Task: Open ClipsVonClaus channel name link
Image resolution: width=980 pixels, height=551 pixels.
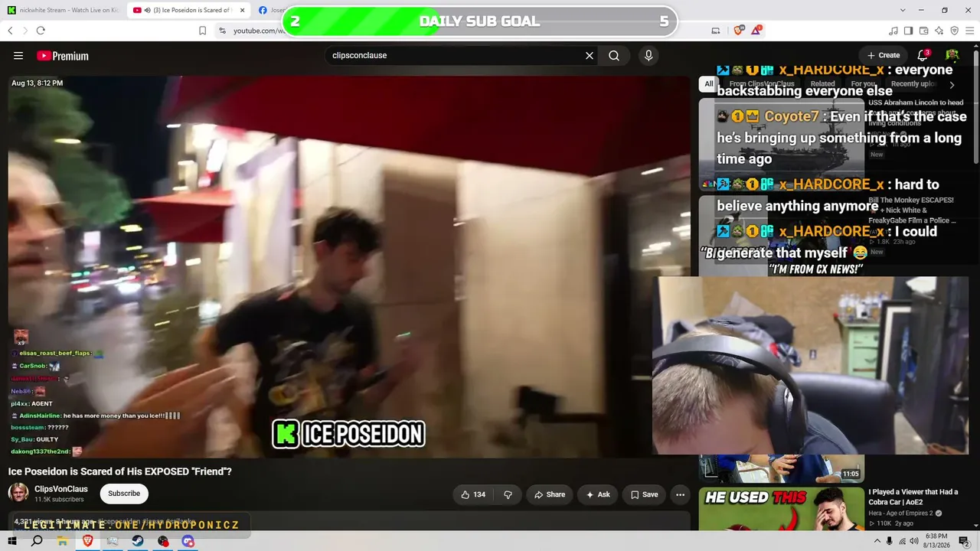Action: click(x=61, y=489)
